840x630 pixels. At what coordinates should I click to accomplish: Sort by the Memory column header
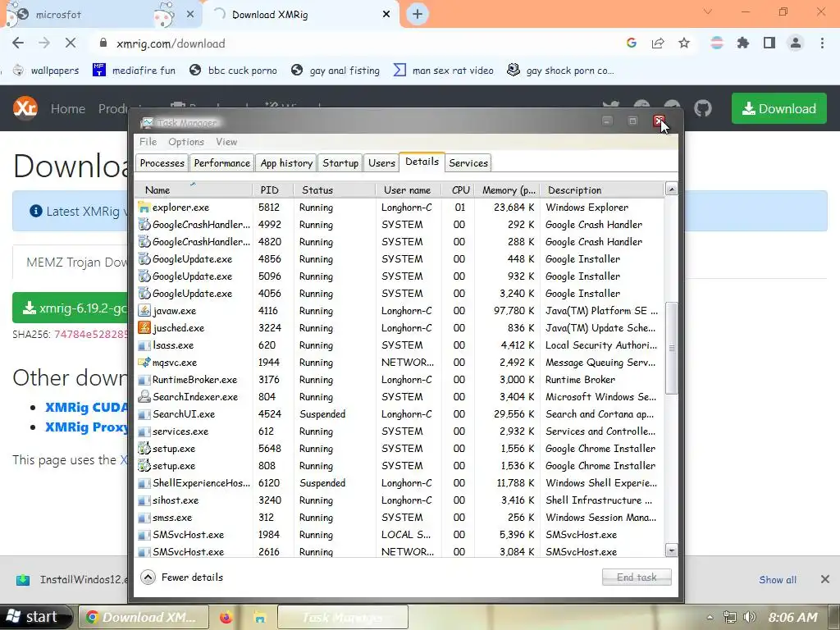coord(507,190)
